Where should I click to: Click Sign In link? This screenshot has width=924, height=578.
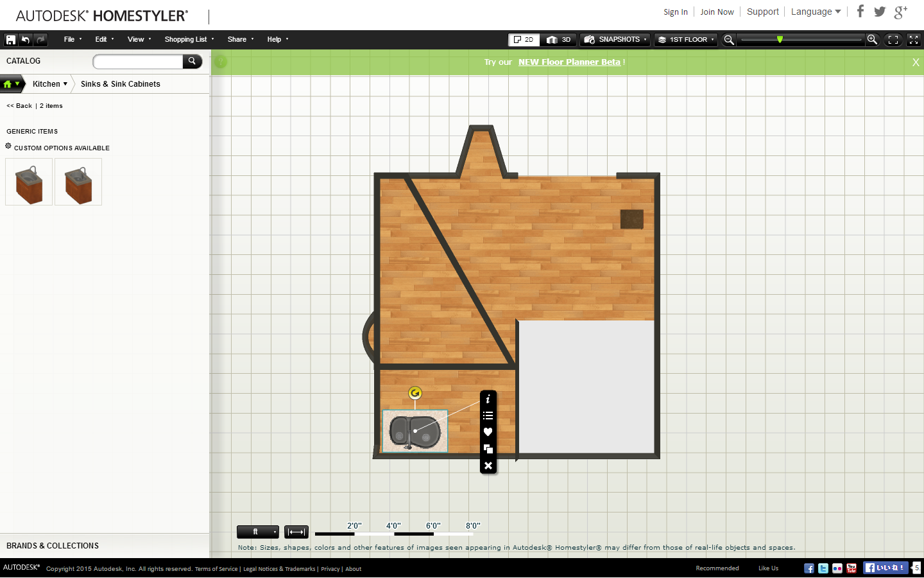[676, 12]
